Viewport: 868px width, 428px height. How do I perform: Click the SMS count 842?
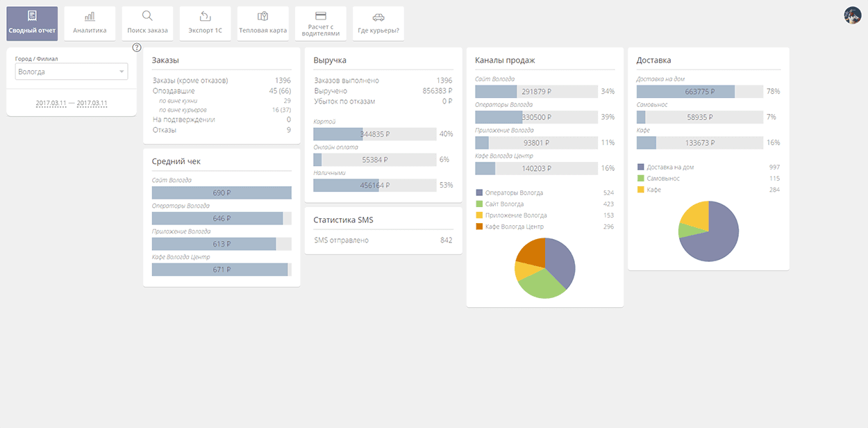[x=446, y=240]
